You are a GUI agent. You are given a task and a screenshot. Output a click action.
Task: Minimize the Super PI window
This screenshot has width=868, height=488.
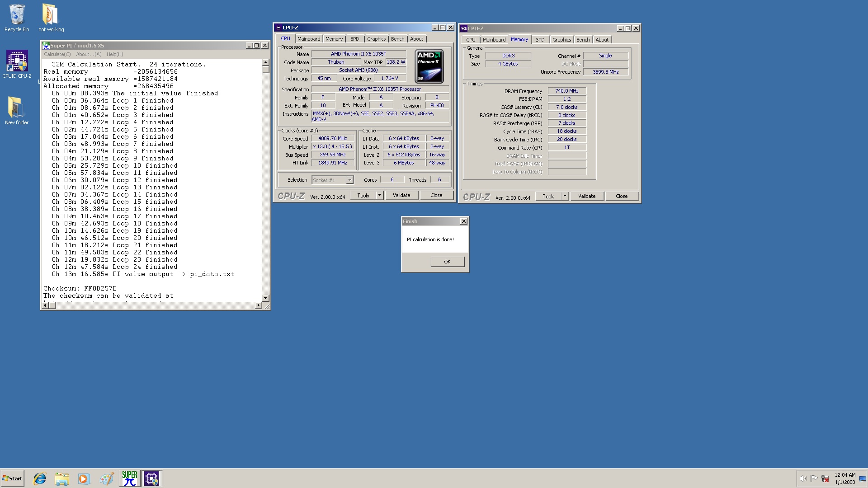pos(249,46)
